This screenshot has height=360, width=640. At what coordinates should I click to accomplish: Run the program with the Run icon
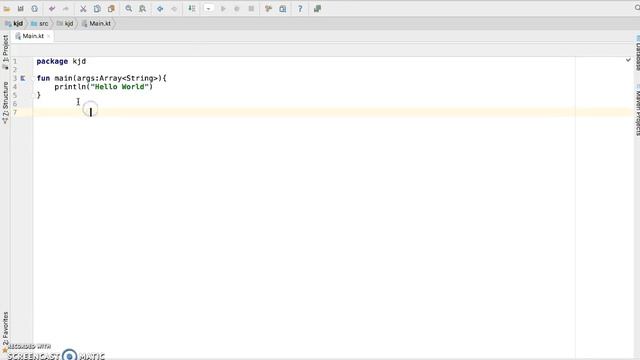click(x=223, y=9)
